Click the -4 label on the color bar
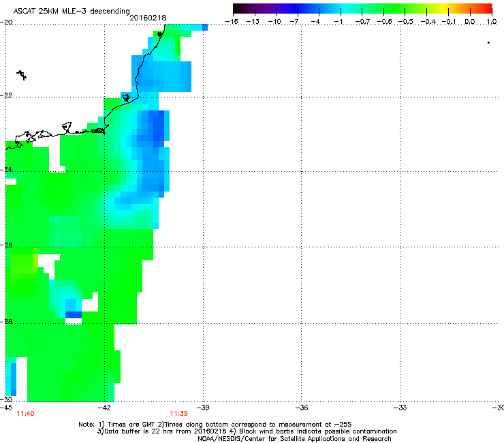The height and width of the screenshot is (443, 504). 315,22
